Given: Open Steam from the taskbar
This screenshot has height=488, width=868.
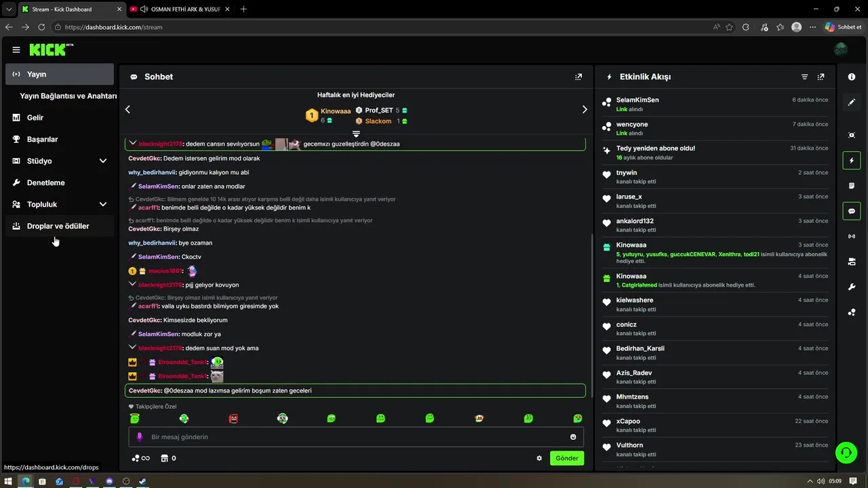Looking at the screenshot, I should (x=142, y=481).
